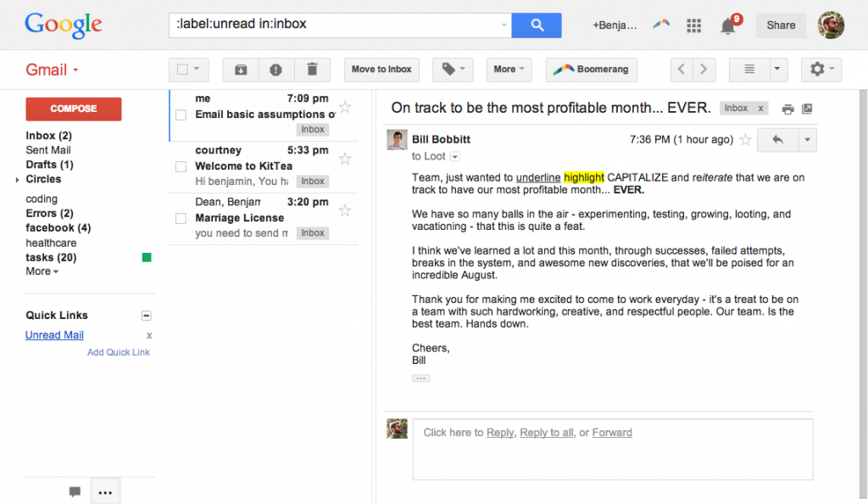This screenshot has width=868, height=504.
Task: Collapse the Quick Links minus icon
Action: click(x=146, y=316)
